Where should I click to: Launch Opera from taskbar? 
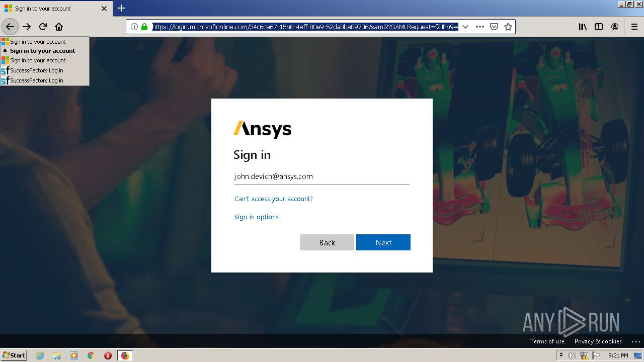click(x=108, y=355)
